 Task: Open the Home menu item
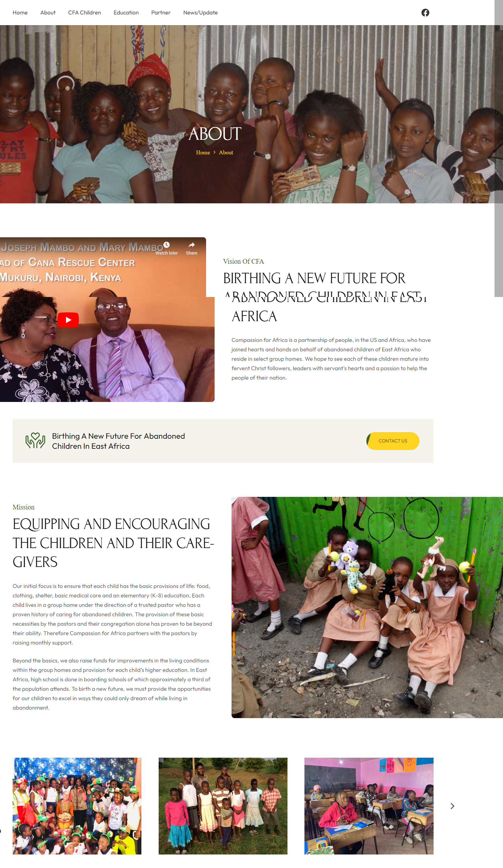20,13
